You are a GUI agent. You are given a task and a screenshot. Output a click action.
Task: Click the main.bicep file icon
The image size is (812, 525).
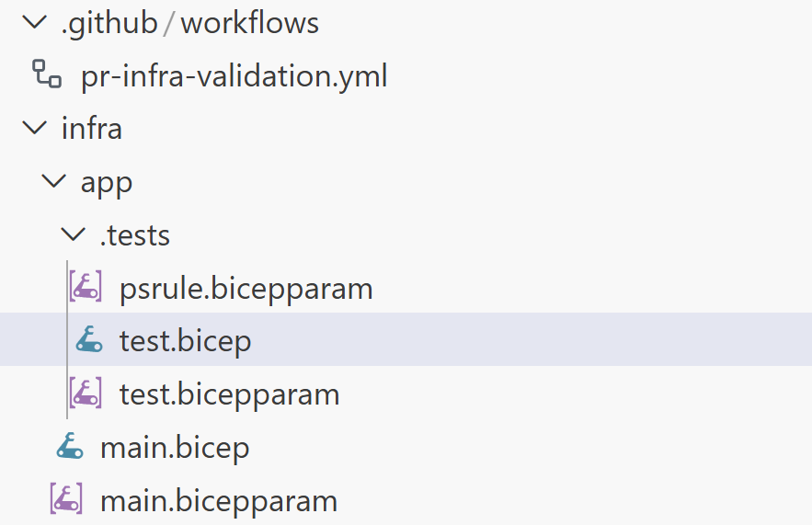[69, 448]
